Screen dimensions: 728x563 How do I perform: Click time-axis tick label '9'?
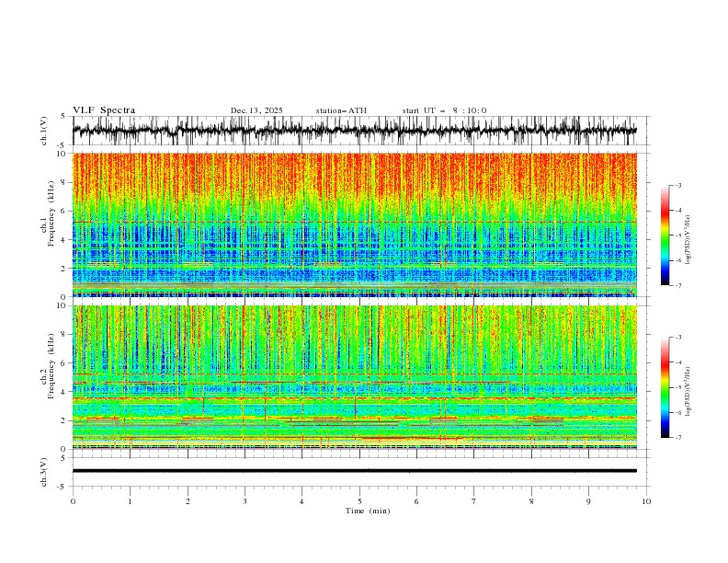[588, 501]
